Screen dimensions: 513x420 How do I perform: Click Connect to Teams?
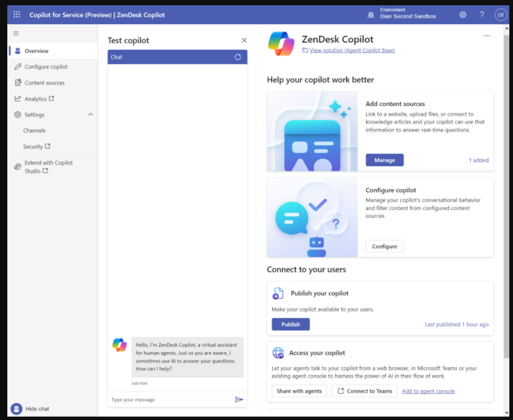click(x=364, y=391)
